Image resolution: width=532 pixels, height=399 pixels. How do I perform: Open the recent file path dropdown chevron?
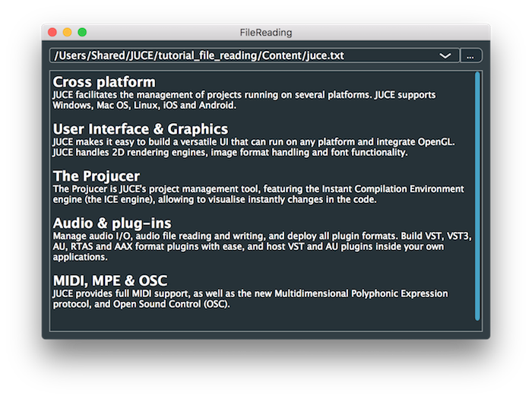click(445, 55)
